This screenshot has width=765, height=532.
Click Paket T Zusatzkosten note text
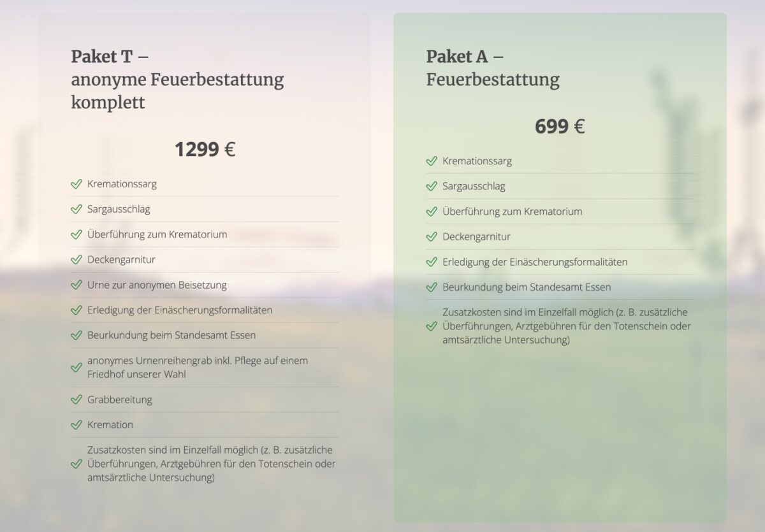(212, 463)
